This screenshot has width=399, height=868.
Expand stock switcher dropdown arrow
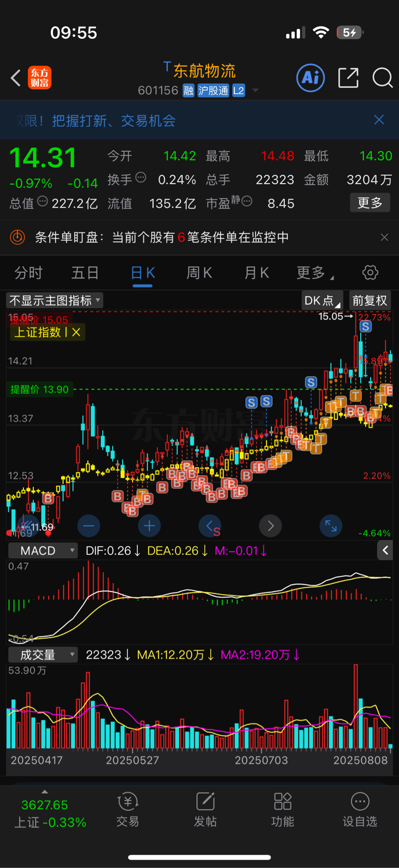pos(255,91)
